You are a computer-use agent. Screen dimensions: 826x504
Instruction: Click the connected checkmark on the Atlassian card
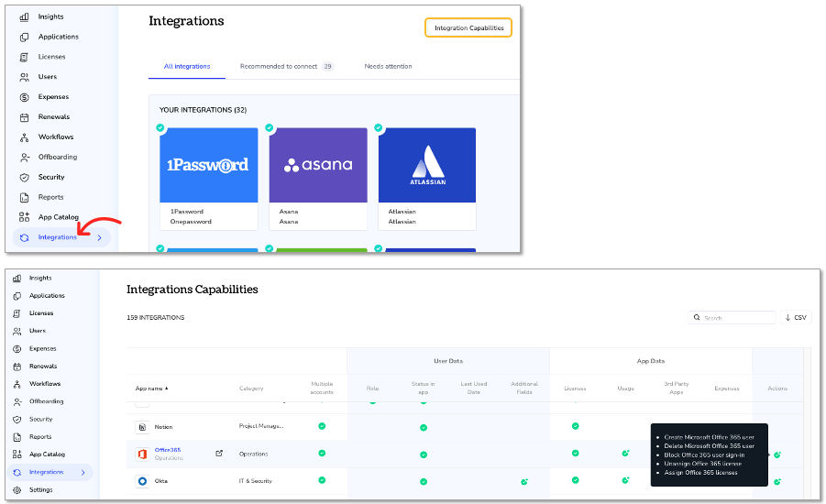379,127
